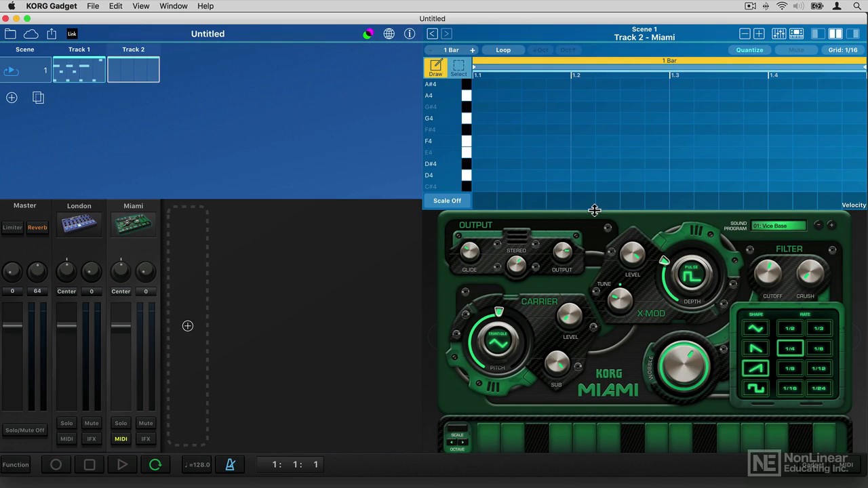868x488 pixels.
Task: Open the globe icon in the header
Action: 389,34
